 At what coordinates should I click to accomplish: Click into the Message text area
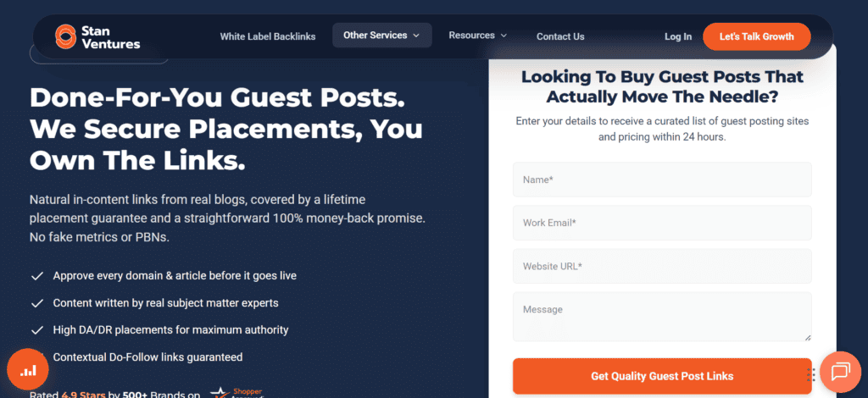(x=662, y=317)
